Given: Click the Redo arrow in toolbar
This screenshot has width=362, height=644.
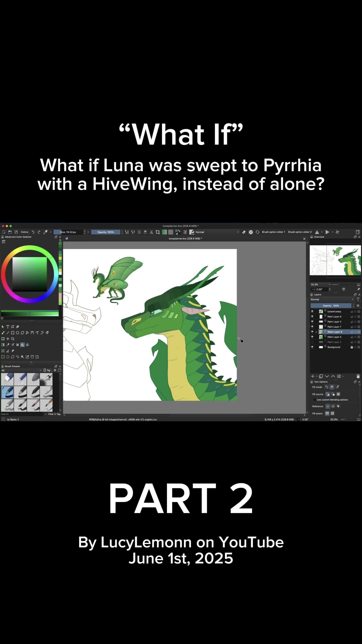Looking at the screenshot, I should point(39,232).
